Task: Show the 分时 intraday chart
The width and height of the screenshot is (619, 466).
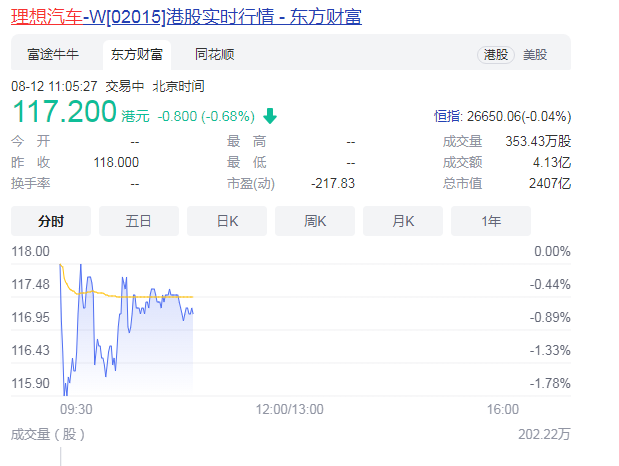Action: click(x=51, y=221)
